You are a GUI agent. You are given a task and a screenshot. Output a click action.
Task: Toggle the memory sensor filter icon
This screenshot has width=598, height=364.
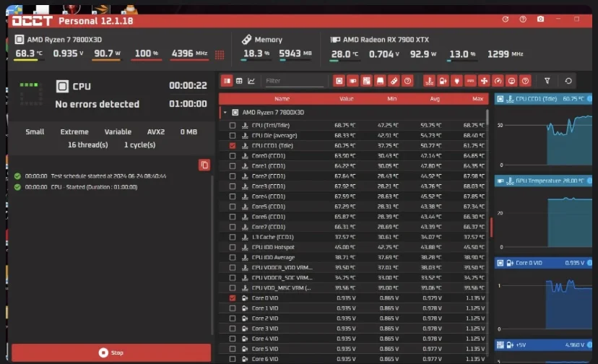[x=394, y=81]
